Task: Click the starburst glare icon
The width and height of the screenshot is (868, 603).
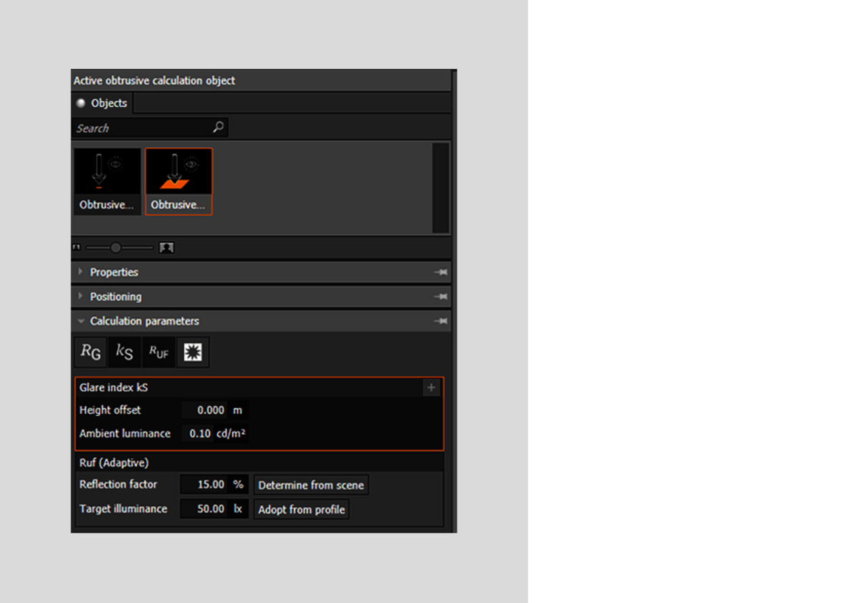Action: pyautogui.click(x=193, y=352)
